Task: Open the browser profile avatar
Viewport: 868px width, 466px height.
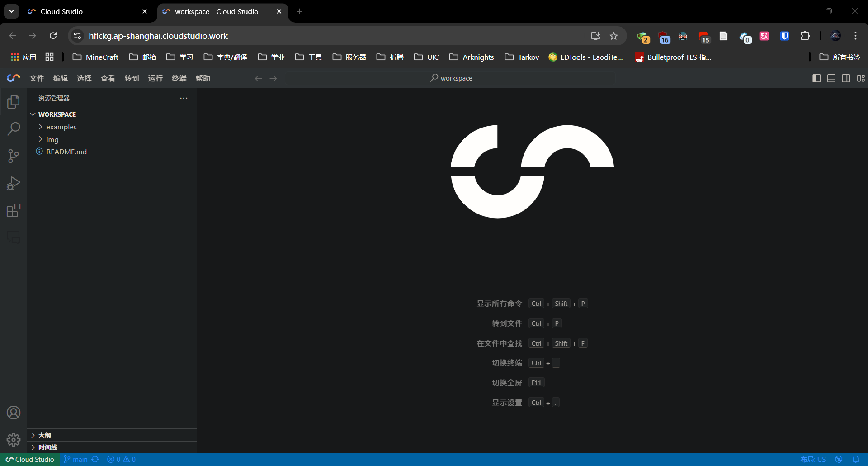Action: coord(835,36)
